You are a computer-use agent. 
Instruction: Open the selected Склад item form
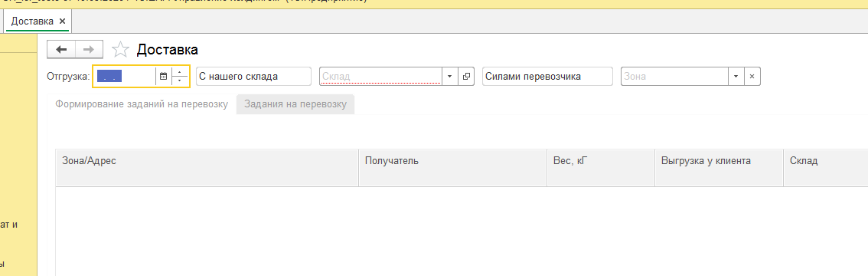(x=466, y=77)
